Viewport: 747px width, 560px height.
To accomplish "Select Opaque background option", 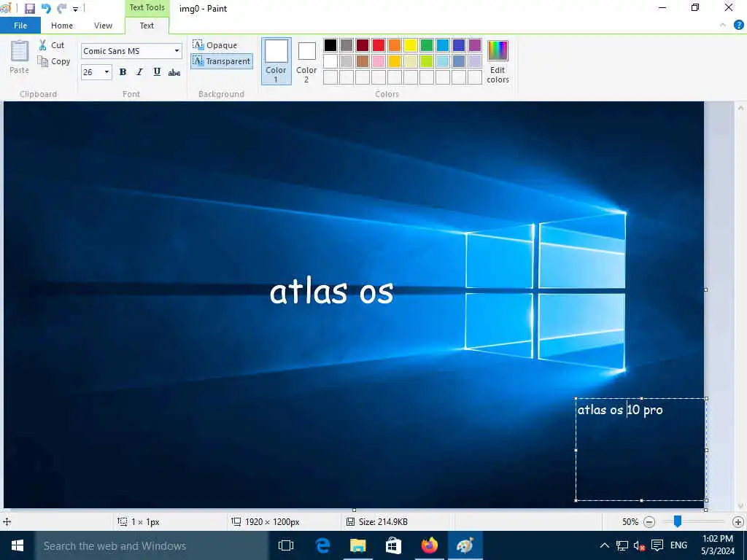I will 215,45.
